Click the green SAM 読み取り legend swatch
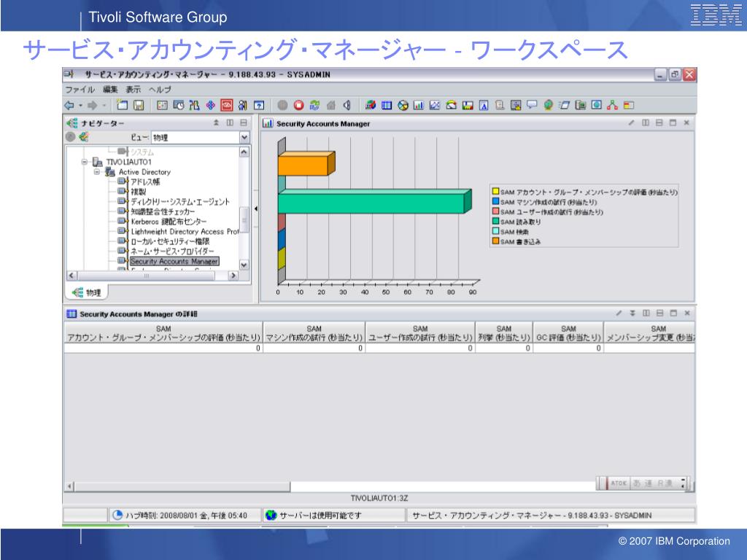747x560 pixels. point(495,222)
